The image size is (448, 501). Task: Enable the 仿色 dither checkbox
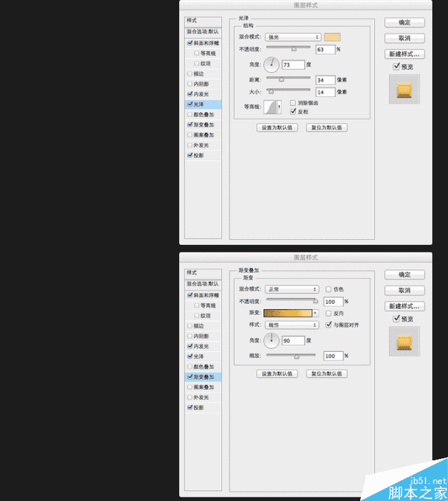click(x=328, y=289)
